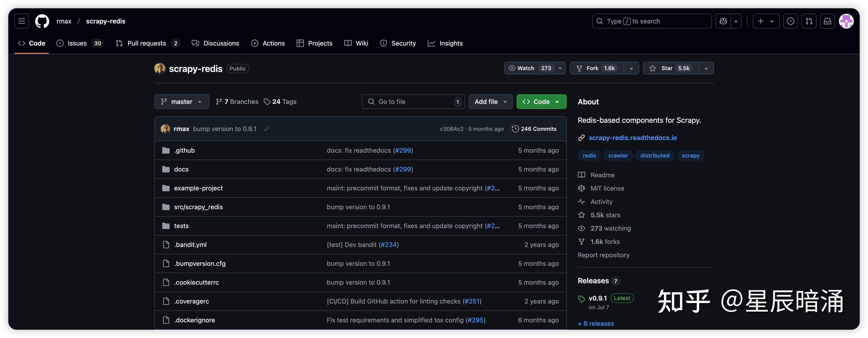Fork the repository with Fork button
Screen dimensions: 868x338
pyautogui.click(x=597, y=68)
